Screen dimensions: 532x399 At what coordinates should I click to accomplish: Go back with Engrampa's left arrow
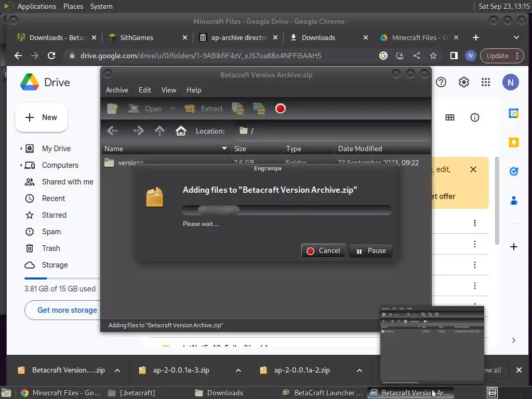112,130
